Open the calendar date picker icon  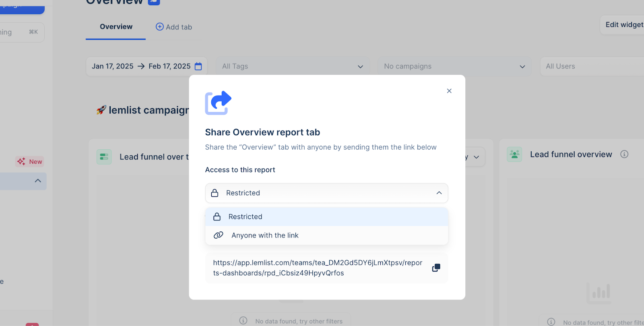pyautogui.click(x=198, y=66)
